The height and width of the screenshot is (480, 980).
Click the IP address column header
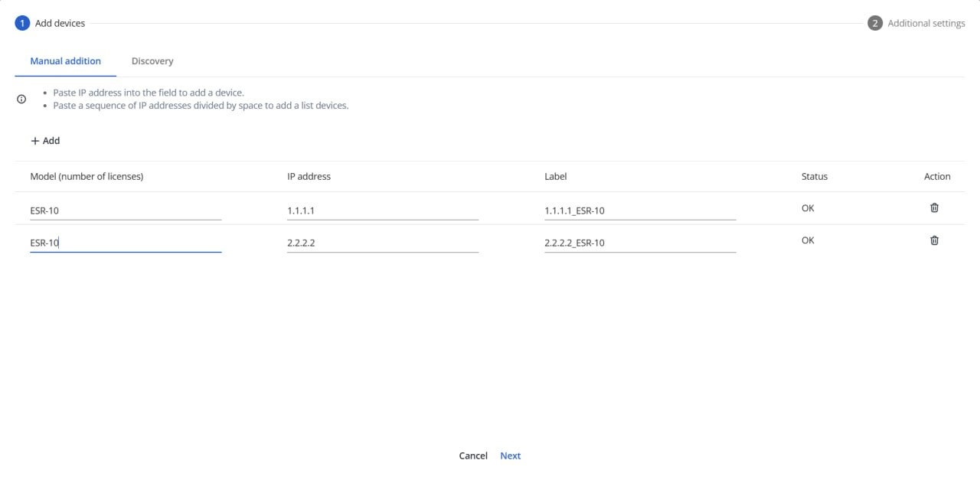coord(309,176)
